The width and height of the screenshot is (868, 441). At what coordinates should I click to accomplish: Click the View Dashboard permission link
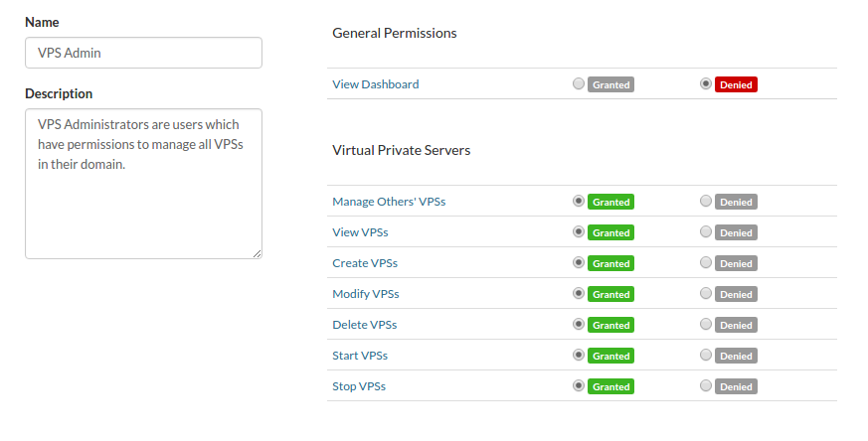pos(375,84)
